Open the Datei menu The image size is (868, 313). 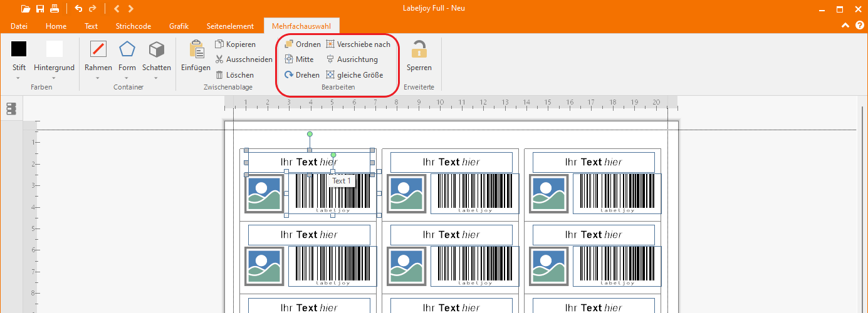(x=19, y=26)
